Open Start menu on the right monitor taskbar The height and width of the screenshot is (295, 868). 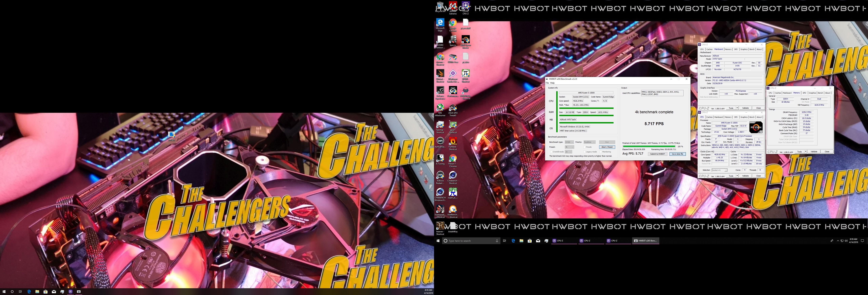point(438,241)
